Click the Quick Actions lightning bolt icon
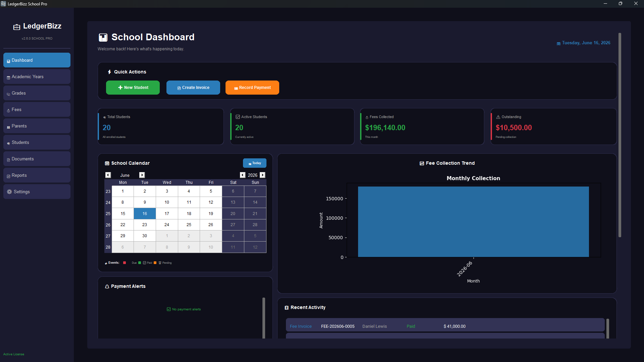 point(109,72)
